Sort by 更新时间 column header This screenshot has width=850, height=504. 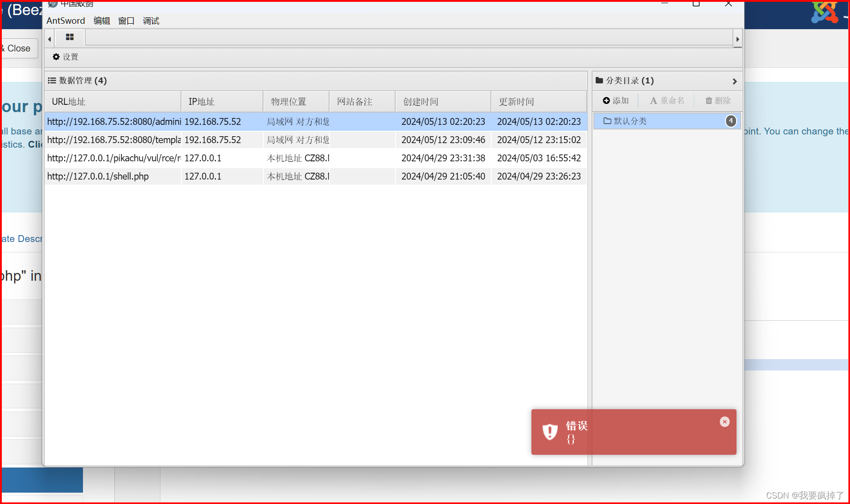539,102
